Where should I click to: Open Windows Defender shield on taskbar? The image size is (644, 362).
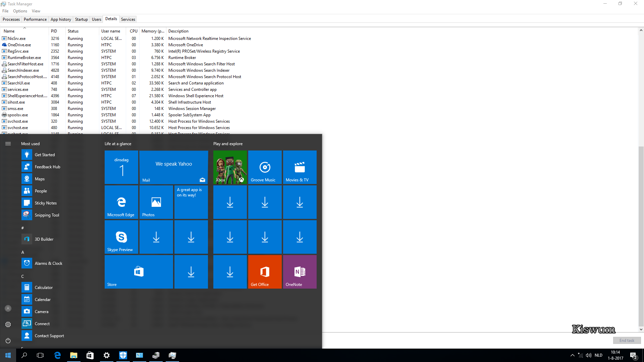pos(123,355)
